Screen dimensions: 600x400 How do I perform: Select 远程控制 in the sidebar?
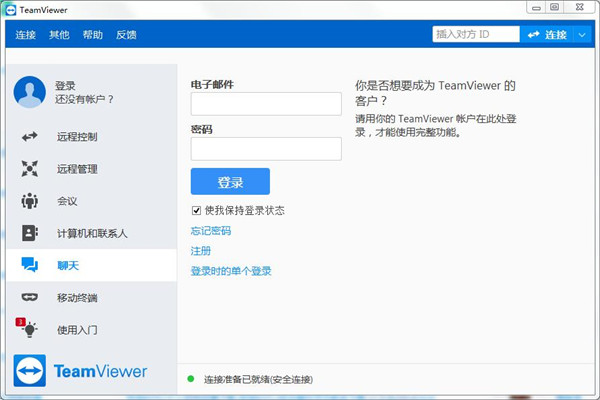(x=91, y=137)
